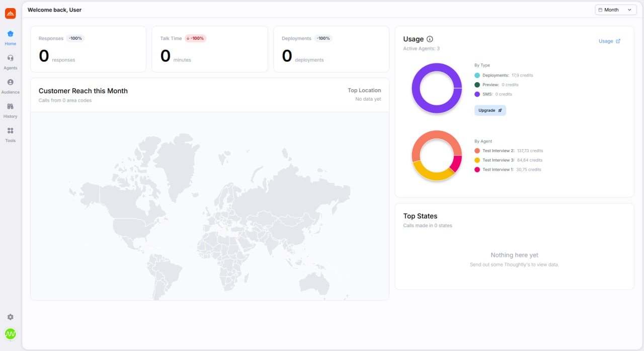Click 'Active Agents: 3' text
This screenshot has width=644, height=351.
422,49
